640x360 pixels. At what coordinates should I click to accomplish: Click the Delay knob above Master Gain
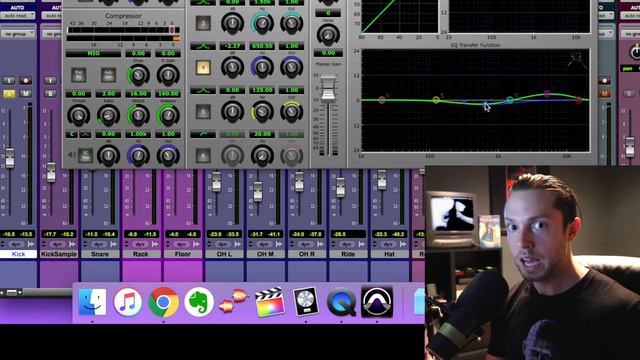tap(328, 35)
